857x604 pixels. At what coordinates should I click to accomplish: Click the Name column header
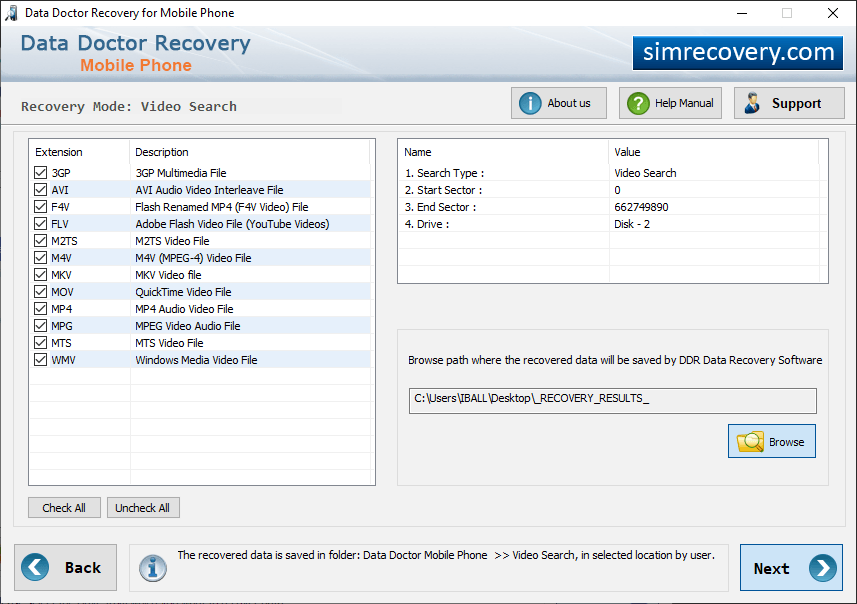tap(503, 152)
